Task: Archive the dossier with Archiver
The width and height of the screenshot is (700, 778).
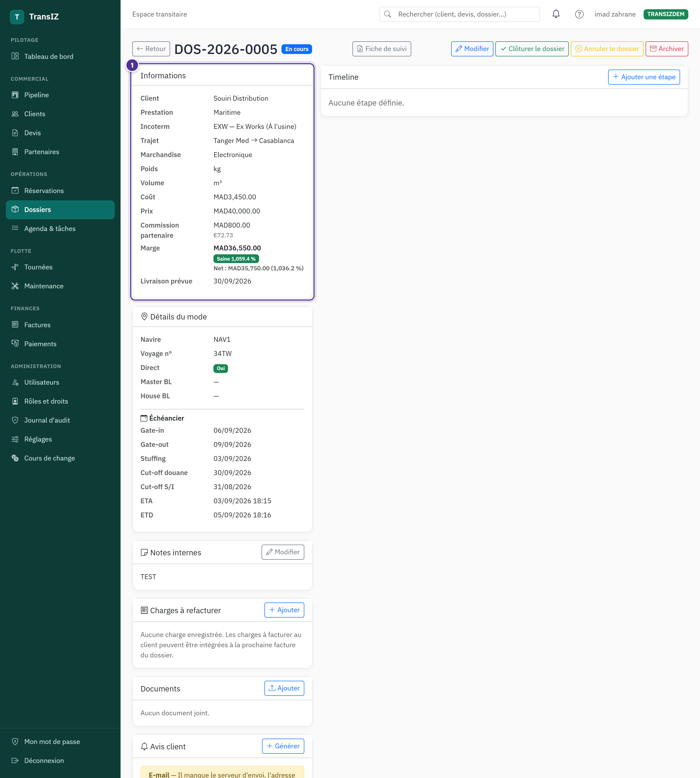Action: click(666, 49)
